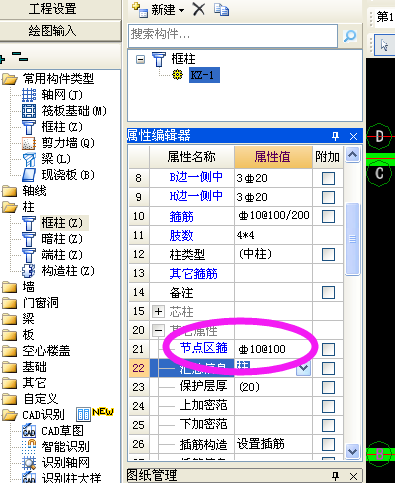Expand 芯柱 property group
395x483 pixels.
(x=158, y=312)
